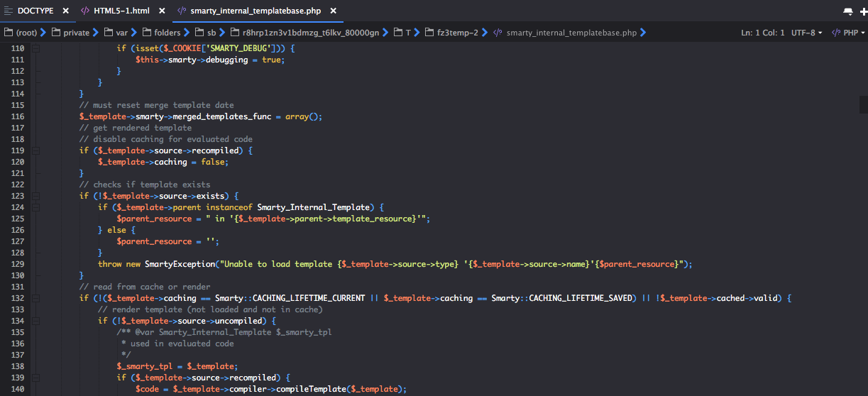The width and height of the screenshot is (868, 396).
Task: Expand chevron after smarty_internal_templatebase.php breadcrumb
Action: coord(643,33)
